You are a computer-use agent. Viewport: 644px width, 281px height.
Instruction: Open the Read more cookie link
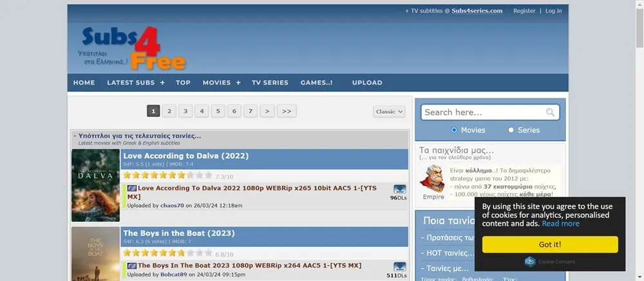[x=561, y=224]
